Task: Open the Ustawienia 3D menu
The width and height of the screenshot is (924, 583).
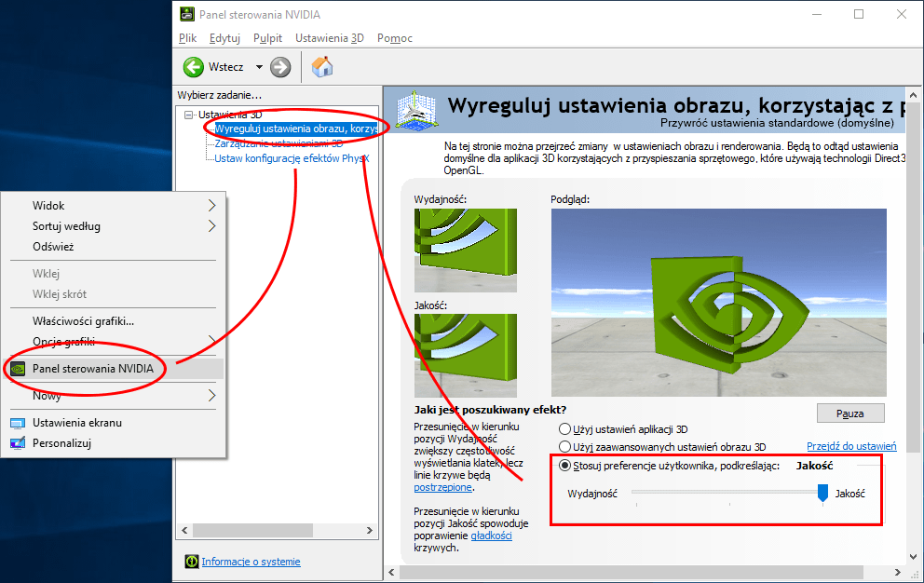Action: pos(330,38)
